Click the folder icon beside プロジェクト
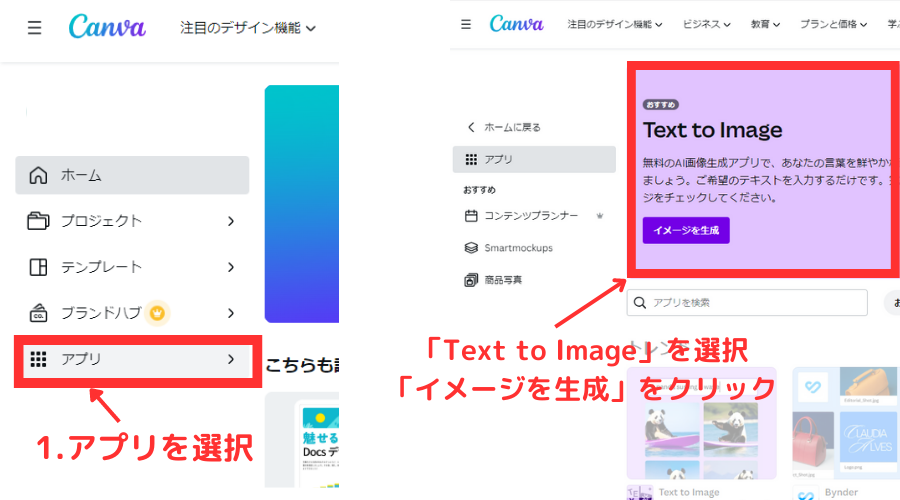Image resolution: width=900 pixels, height=500 pixels. [38, 221]
